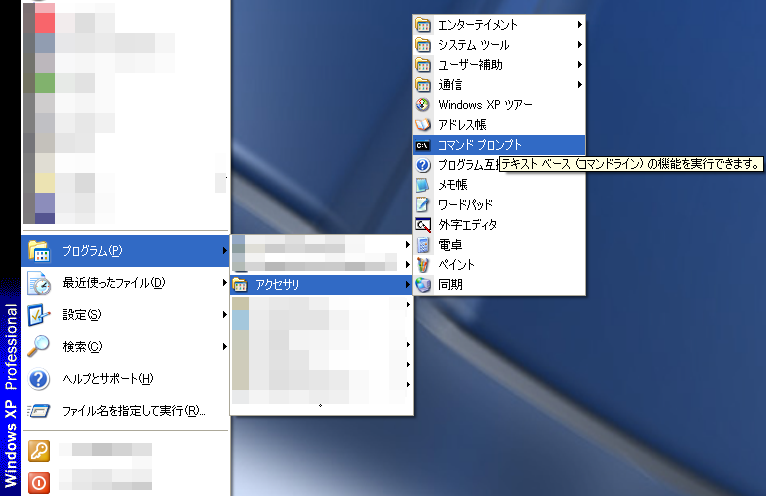Expand the アクセサリ submenu arrow

(x=407, y=284)
